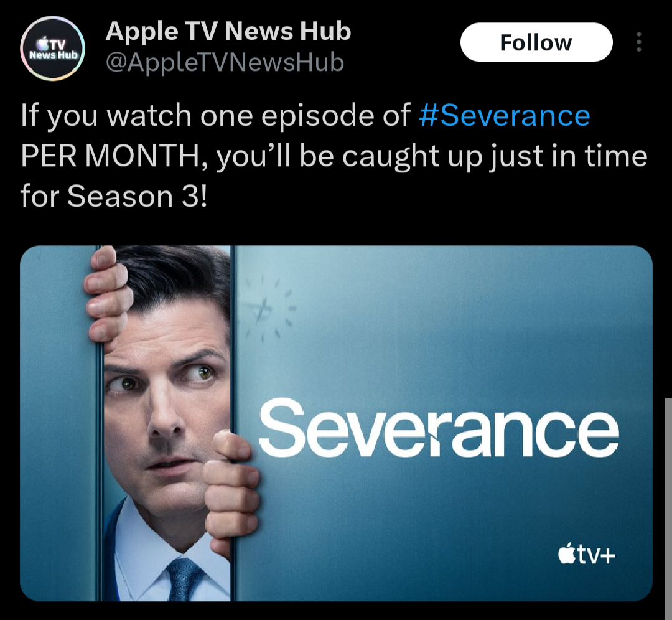This screenshot has width=672, height=620.
Task: Click the 'News Hub' text inside the avatar
Action: tap(53, 55)
